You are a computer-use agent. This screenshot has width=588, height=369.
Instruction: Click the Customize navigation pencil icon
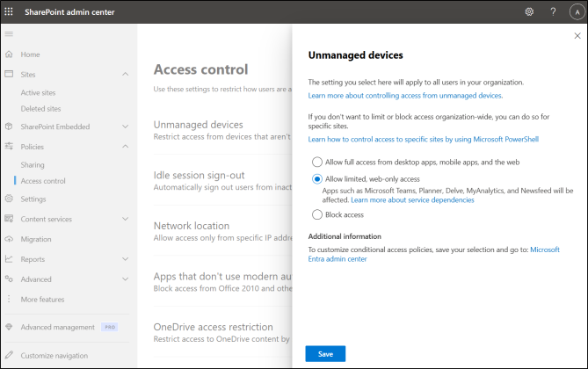coord(9,355)
